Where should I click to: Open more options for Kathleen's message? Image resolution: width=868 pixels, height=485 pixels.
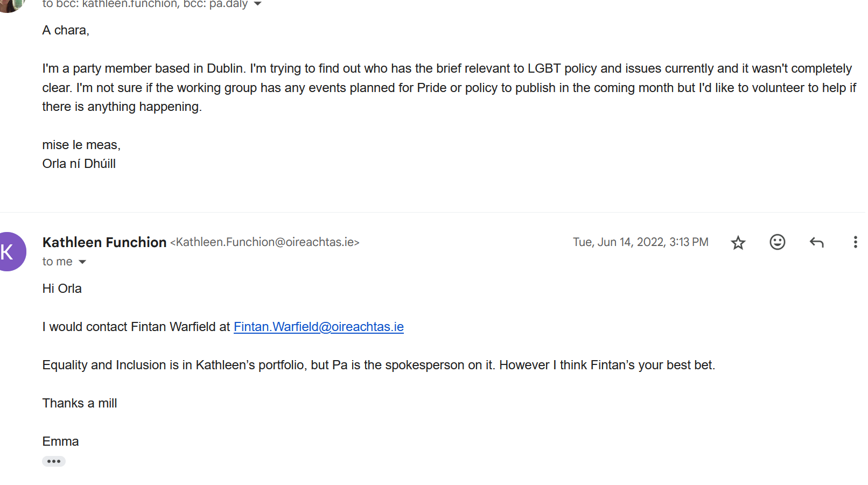(x=855, y=242)
